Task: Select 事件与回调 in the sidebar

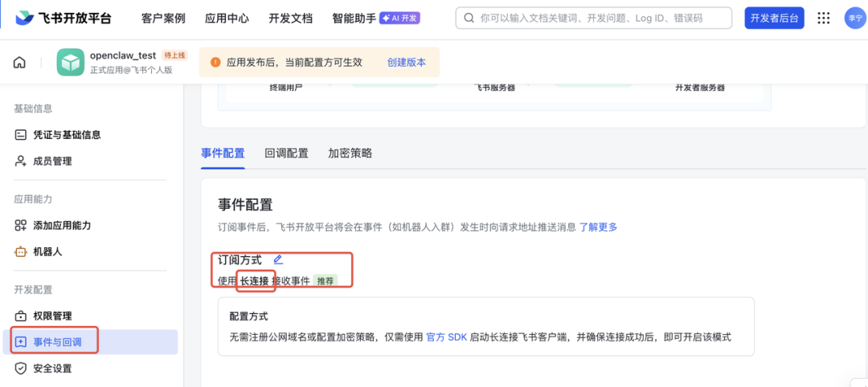Action: click(x=63, y=342)
